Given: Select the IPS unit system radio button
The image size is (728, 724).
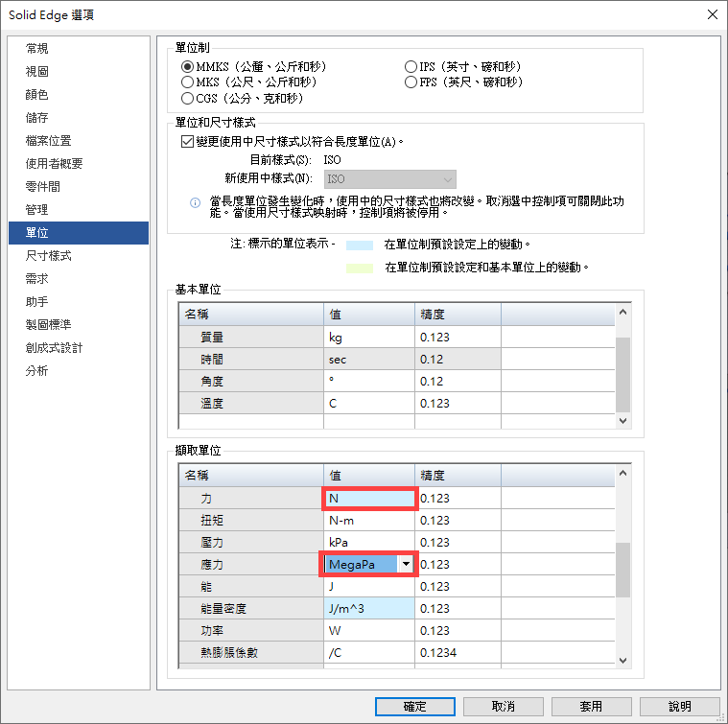Looking at the screenshot, I should [411, 67].
